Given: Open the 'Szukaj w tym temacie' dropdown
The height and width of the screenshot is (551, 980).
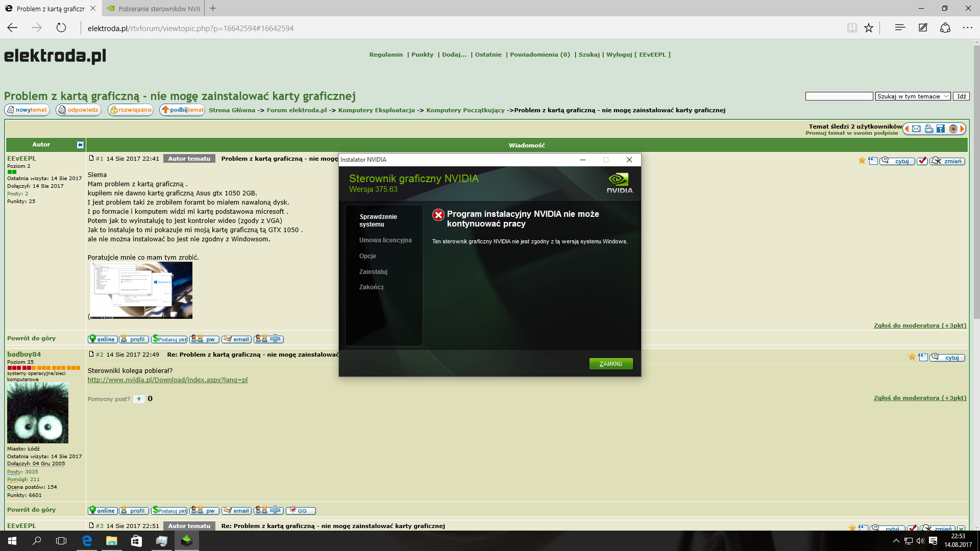Looking at the screenshot, I should click(x=913, y=96).
